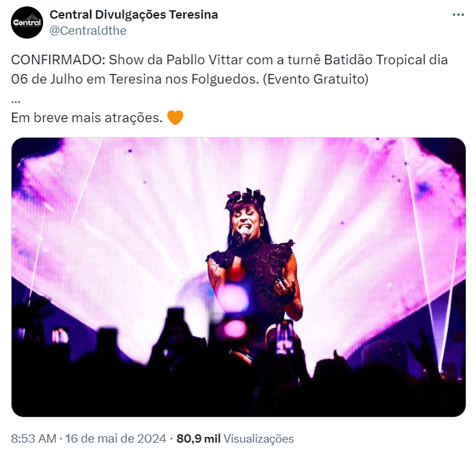Click the (Evento Gratuito) text
Screen dimensions: 476x451
316,79
